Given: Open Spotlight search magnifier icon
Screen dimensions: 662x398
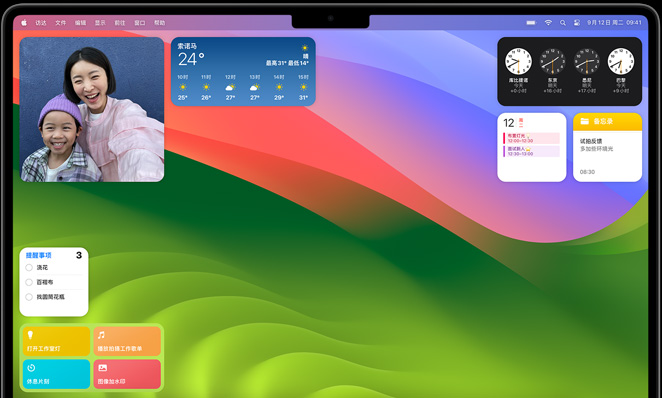Looking at the screenshot, I should coord(563,23).
